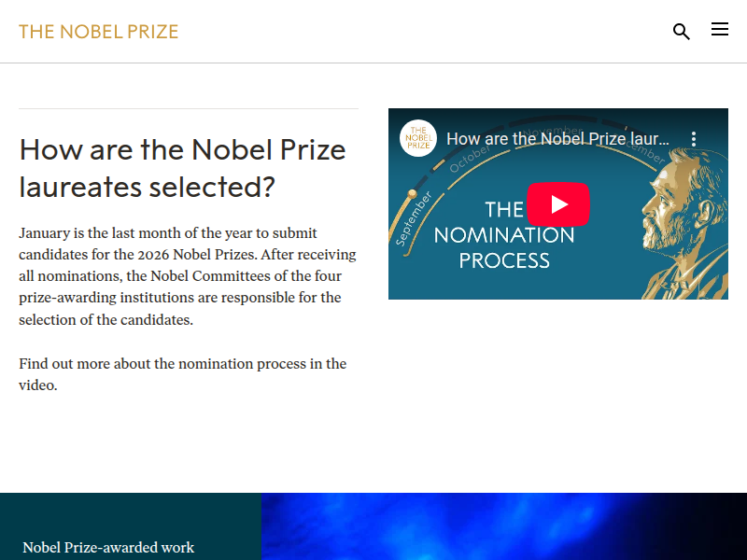Click the Nobel Prize channel avatar in video
Viewport: 747px width, 560px height.
tap(417, 139)
